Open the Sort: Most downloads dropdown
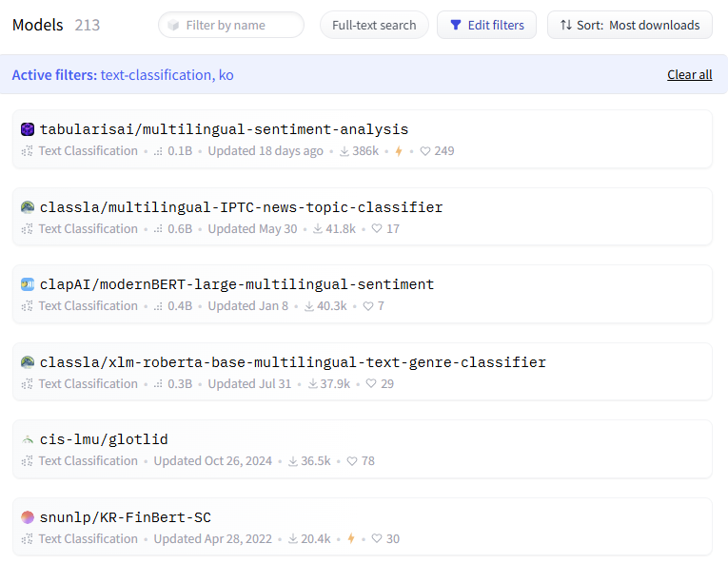 pyautogui.click(x=630, y=25)
